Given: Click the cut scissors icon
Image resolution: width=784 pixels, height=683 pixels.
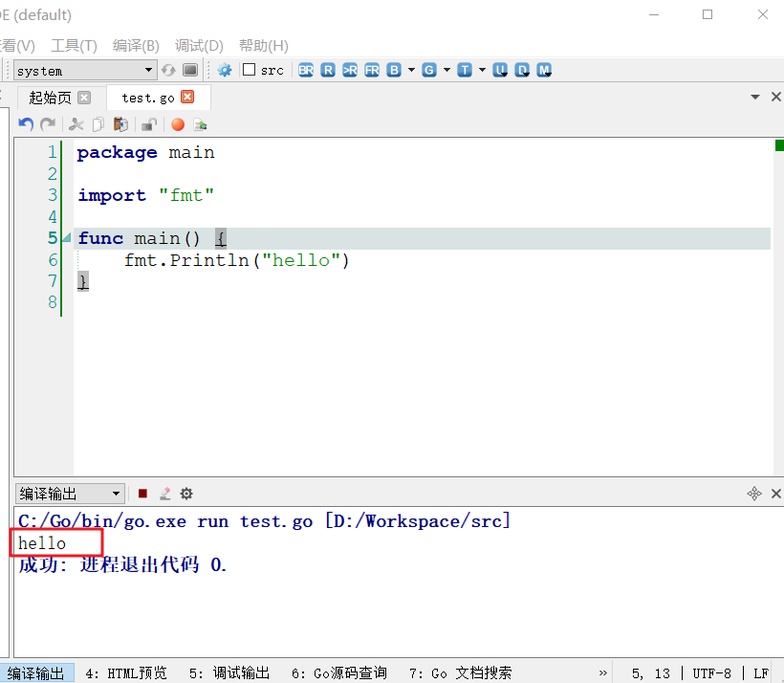Looking at the screenshot, I should 76,124.
